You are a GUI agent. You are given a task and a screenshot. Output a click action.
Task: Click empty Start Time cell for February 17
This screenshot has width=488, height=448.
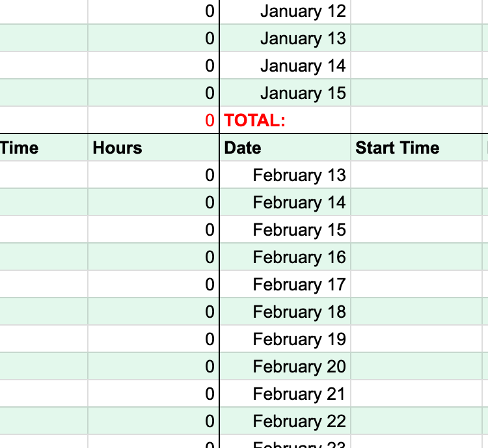coord(418,285)
